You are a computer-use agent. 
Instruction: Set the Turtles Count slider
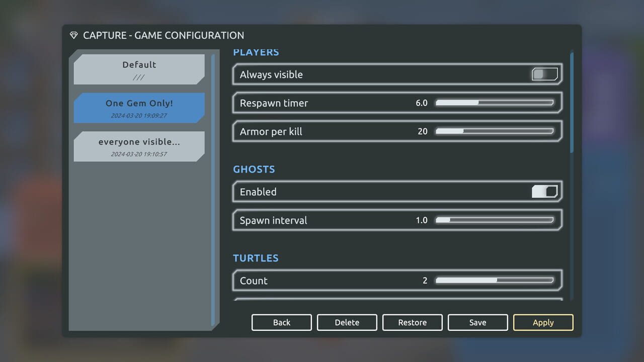pyautogui.click(x=495, y=280)
